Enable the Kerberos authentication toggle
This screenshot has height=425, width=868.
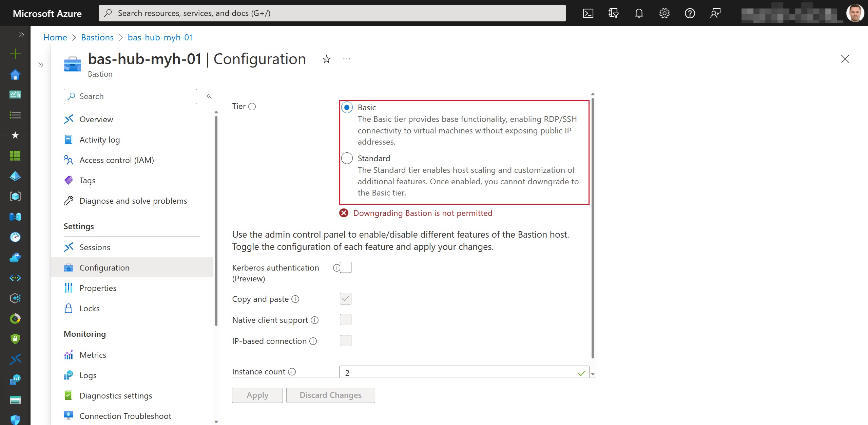[x=345, y=267]
